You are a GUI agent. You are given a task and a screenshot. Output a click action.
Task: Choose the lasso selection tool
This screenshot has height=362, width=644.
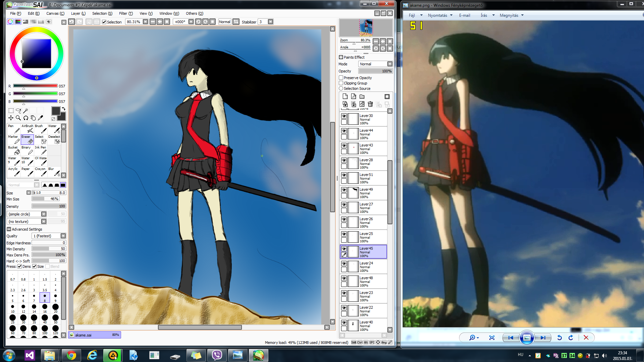[x=18, y=111]
